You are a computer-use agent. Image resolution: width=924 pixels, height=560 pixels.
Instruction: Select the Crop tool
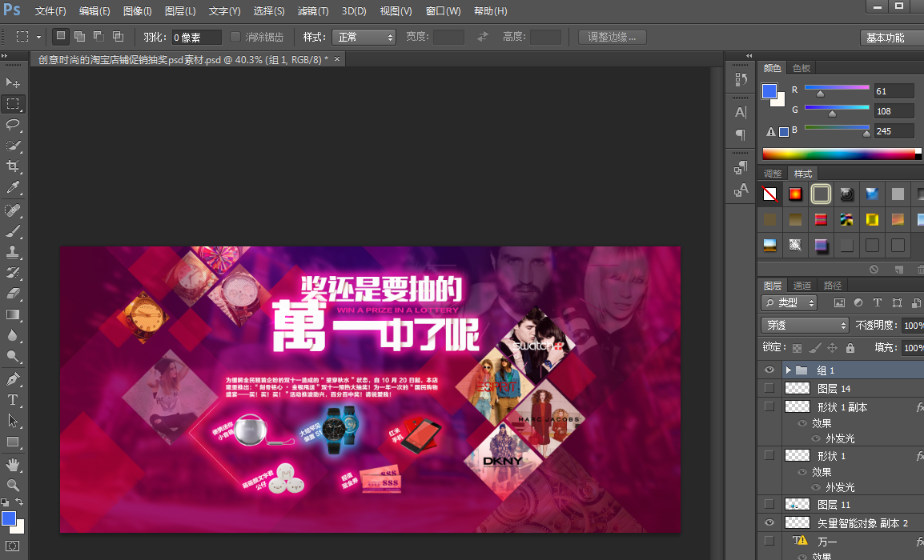pyautogui.click(x=12, y=166)
